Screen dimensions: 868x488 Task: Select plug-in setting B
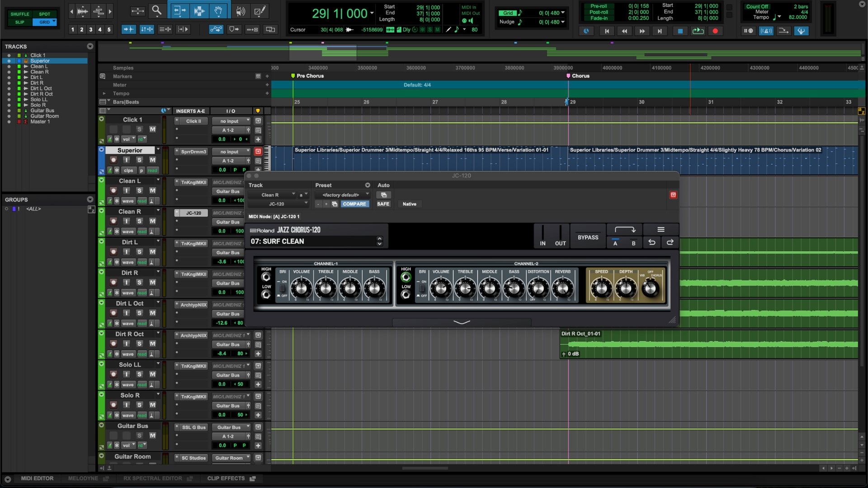[633, 243]
